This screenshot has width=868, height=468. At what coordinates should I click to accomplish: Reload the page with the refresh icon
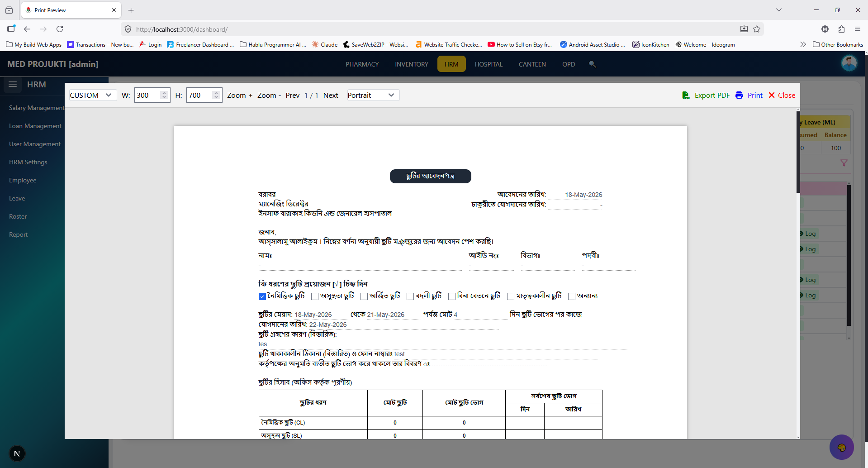pos(60,29)
